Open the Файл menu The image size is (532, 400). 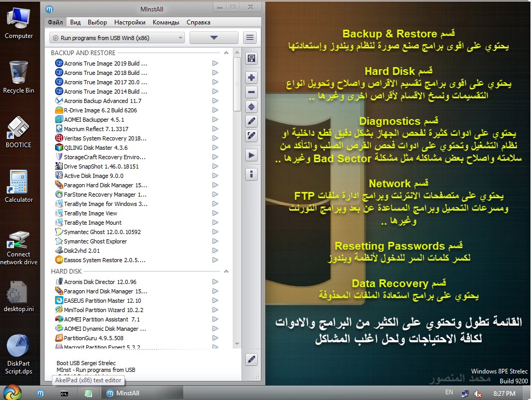click(x=55, y=22)
